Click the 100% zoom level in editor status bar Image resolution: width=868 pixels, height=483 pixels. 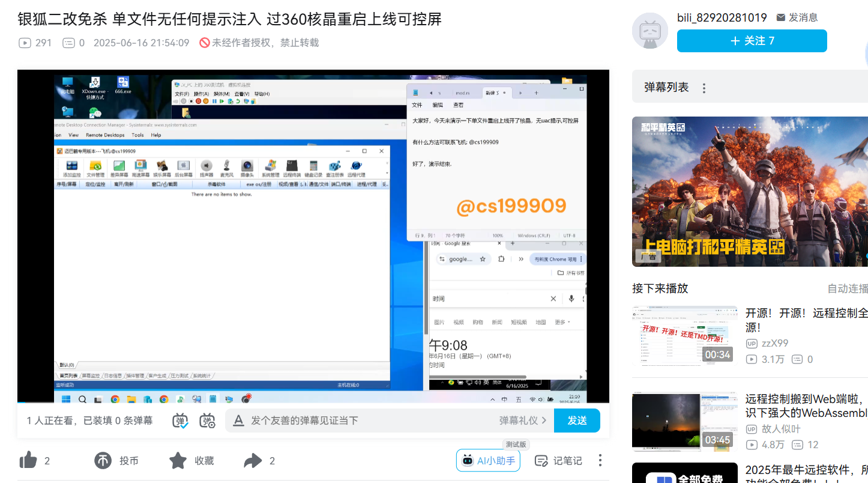498,235
